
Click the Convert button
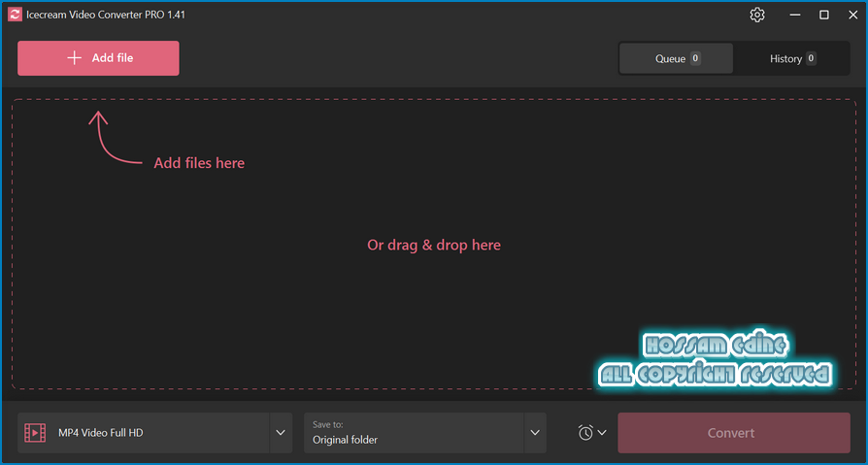pyautogui.click(x=733, y=433)
